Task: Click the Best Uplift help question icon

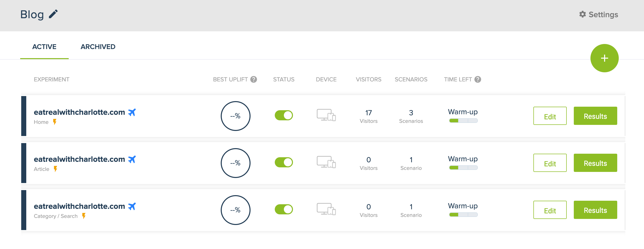Action: click(x=254, y=79)
